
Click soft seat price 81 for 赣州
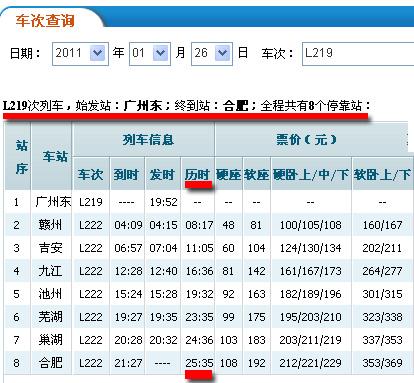coord(256,225)
